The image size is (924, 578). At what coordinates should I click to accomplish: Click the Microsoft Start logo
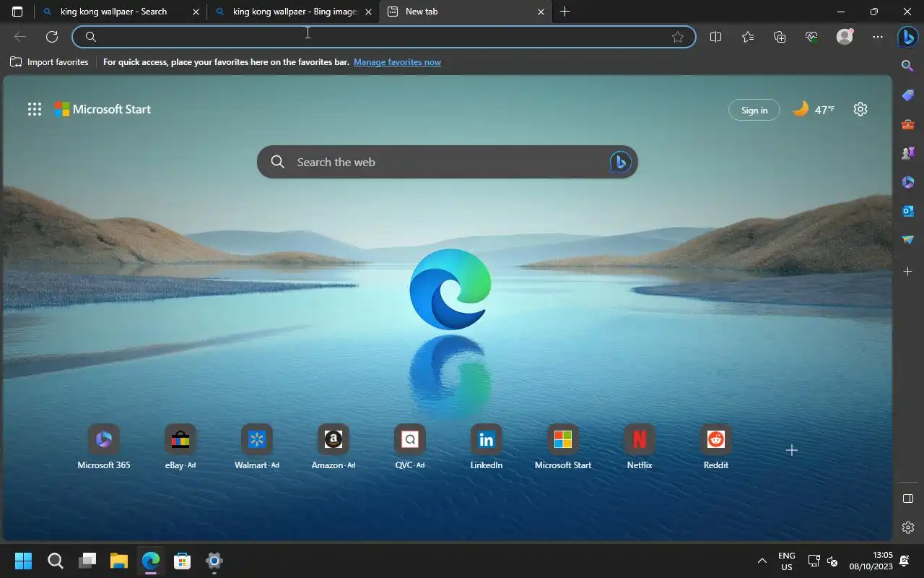pos(103,109)
